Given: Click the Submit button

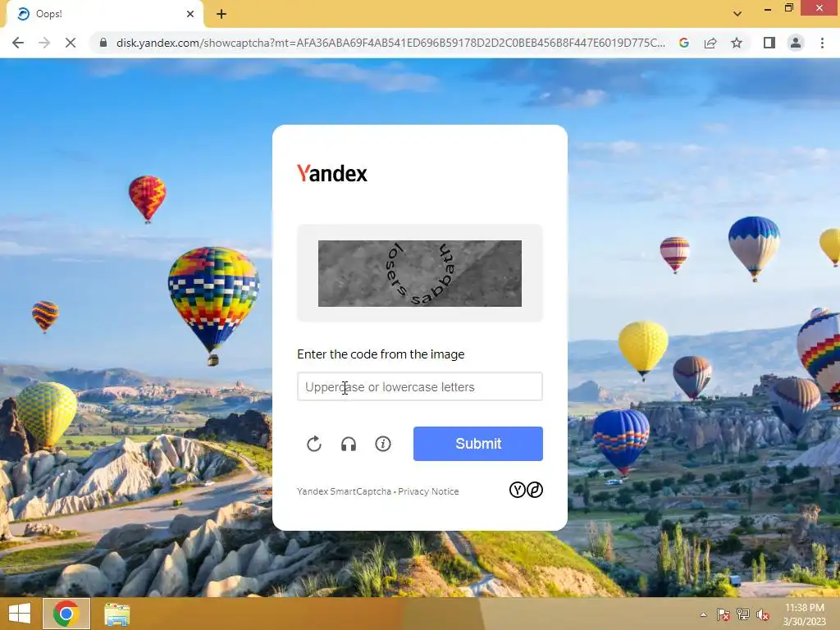Looking at the screenshot, I should click(478, 444).
